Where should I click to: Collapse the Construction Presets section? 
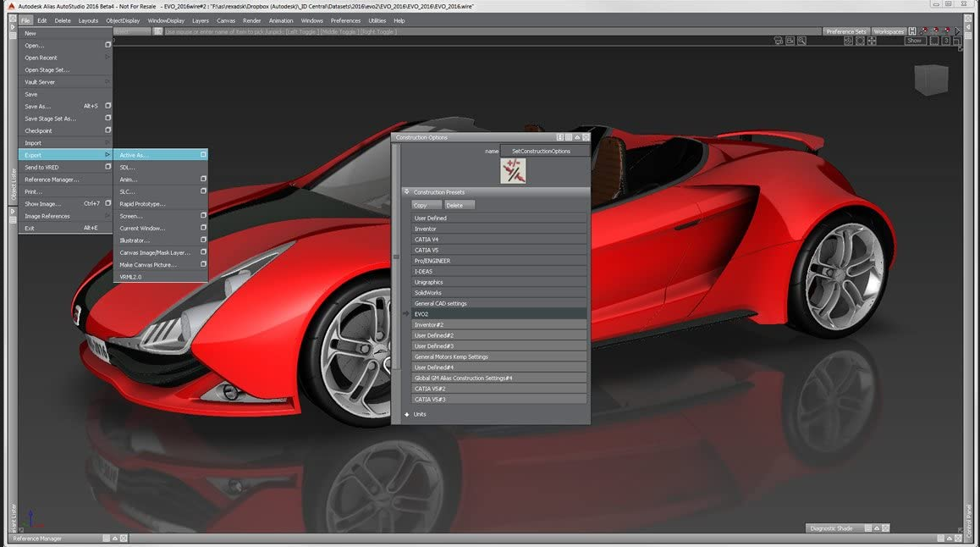(407, 192)
